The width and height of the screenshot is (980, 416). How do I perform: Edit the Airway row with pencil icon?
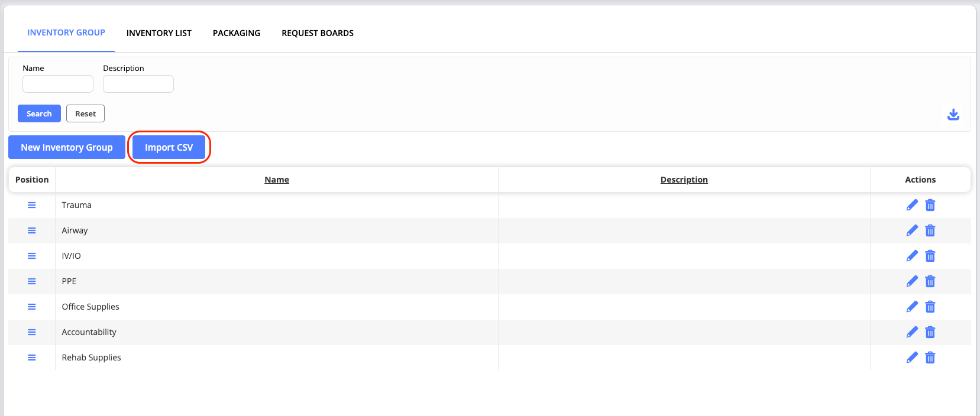(x=912, y=230)
